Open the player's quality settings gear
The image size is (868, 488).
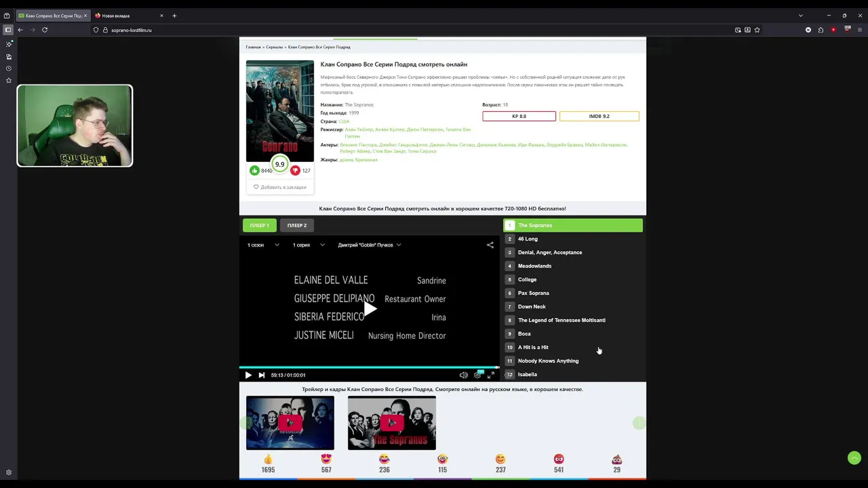click(x=477, y=375)
